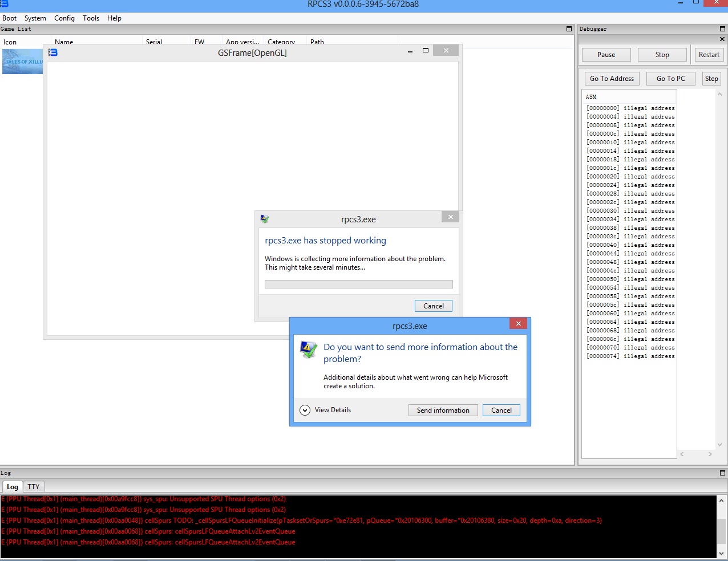Open the Boot menu

(10, 18)
